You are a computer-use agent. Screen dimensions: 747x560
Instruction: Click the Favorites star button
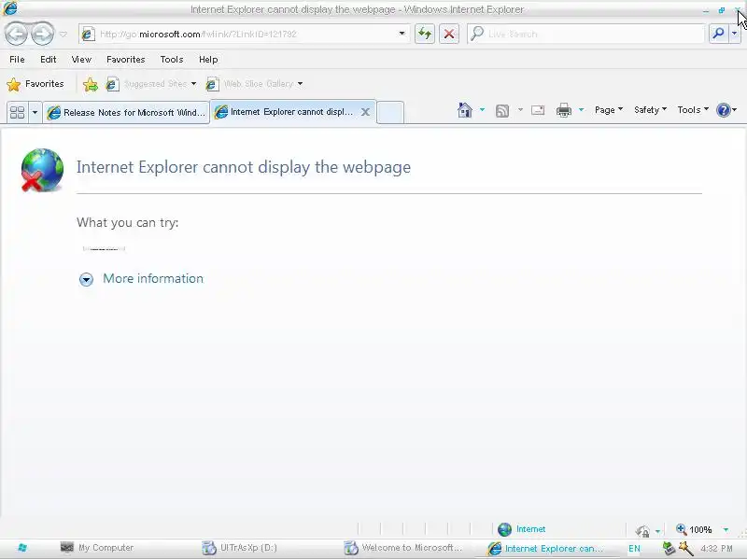[35, 84]
